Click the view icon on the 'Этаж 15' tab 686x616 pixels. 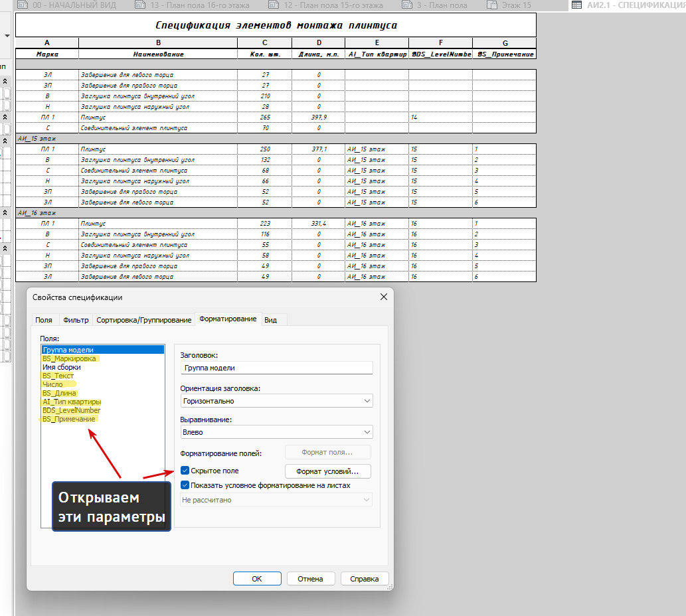coord(492,5)
